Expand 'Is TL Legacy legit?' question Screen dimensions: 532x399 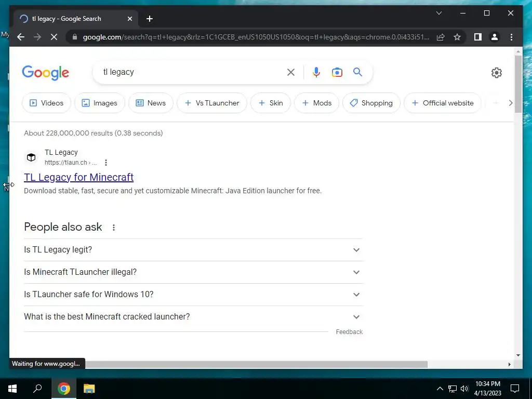coord(193,250)
